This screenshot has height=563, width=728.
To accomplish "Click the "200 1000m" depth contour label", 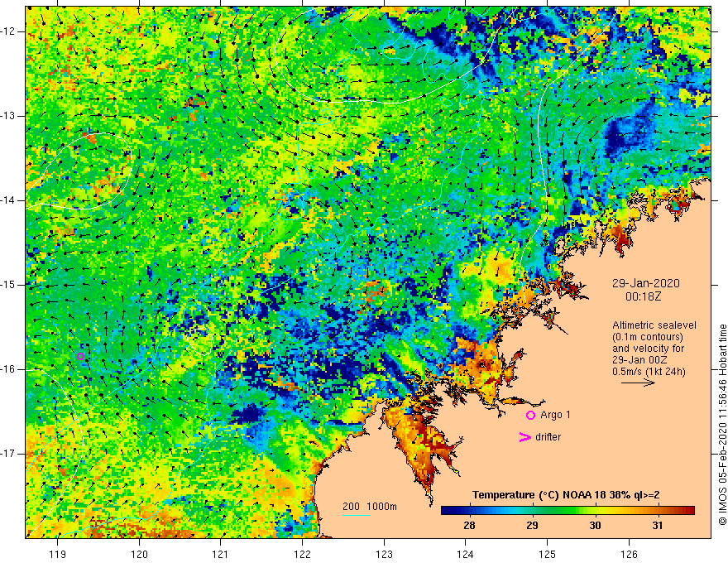I will point(370,507).
